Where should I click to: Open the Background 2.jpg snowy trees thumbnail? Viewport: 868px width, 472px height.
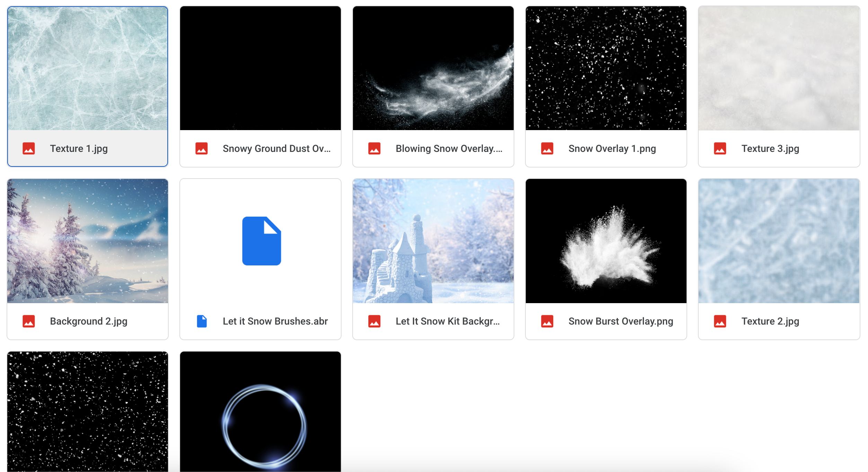pos(88,241)
